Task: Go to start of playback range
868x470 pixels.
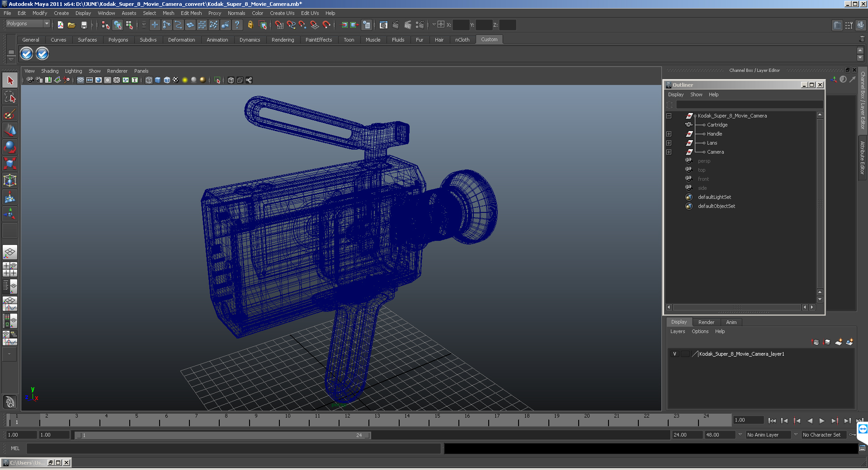Action: pos(772,420)
